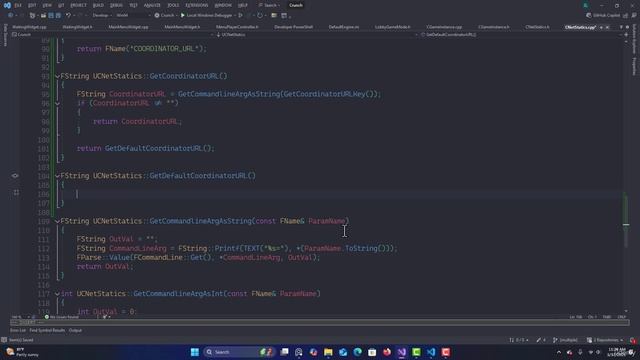640x360 pixels.
Task: Collapse the GetCommandLineArgAsString function at line 109
Action: (x=57, y=221)
